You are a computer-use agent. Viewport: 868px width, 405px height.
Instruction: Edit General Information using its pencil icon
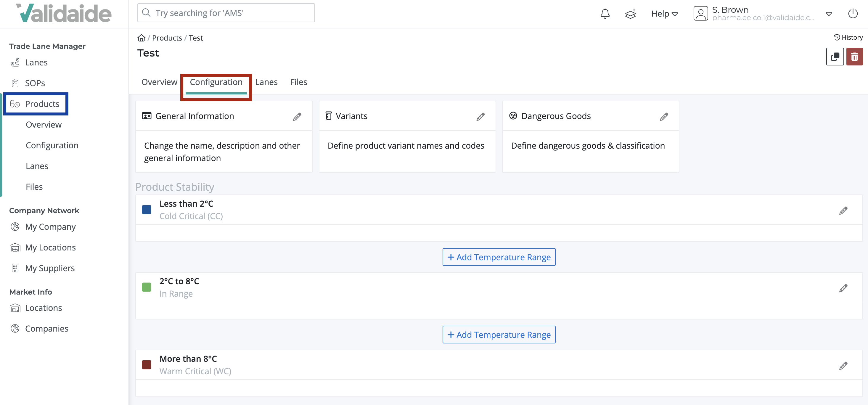pyautogui.click(x=297, y=116)
